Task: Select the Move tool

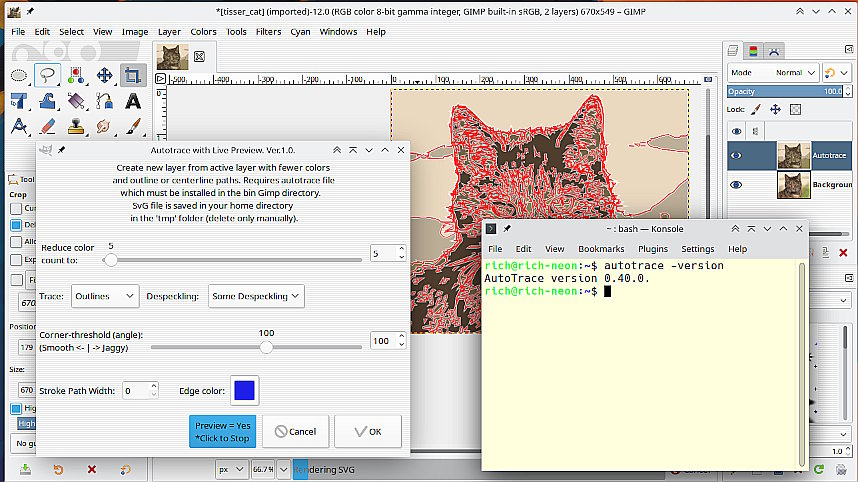Action: [104, 75]
